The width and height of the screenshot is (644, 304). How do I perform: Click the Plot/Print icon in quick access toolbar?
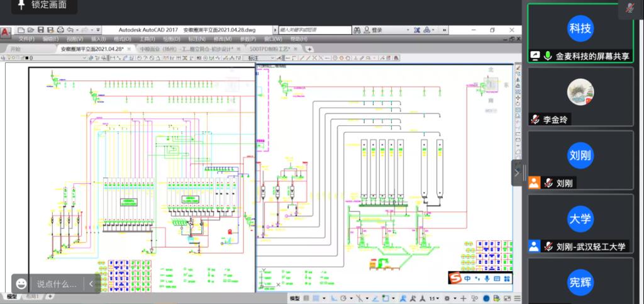(x=60, y=30)
